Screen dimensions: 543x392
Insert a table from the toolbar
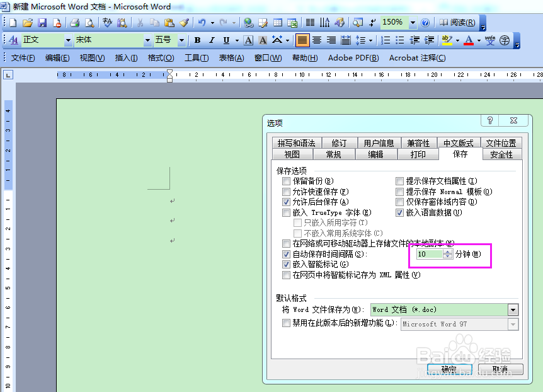pos(277,23)
